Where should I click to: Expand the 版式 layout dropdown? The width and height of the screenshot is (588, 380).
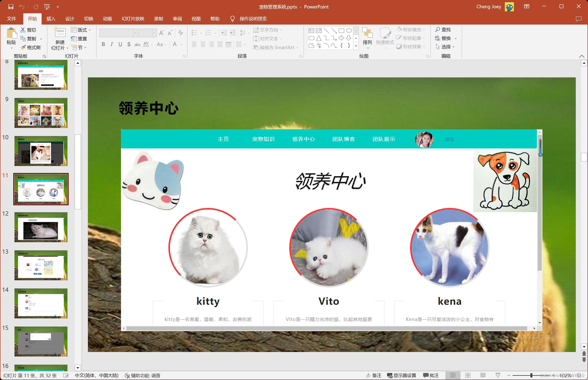point(81,30)
